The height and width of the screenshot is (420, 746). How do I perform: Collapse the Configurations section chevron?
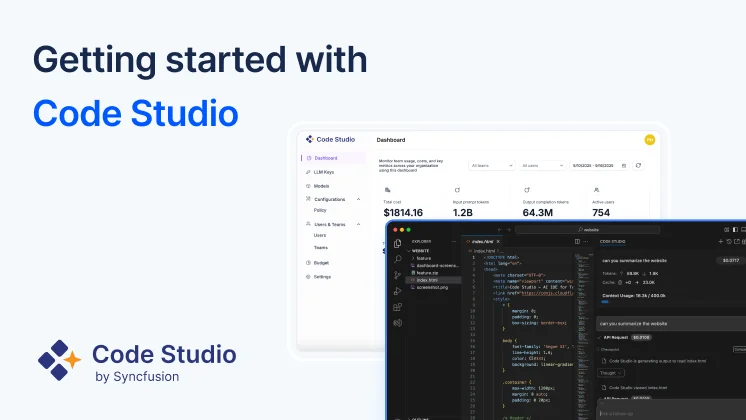pos(358,199)
